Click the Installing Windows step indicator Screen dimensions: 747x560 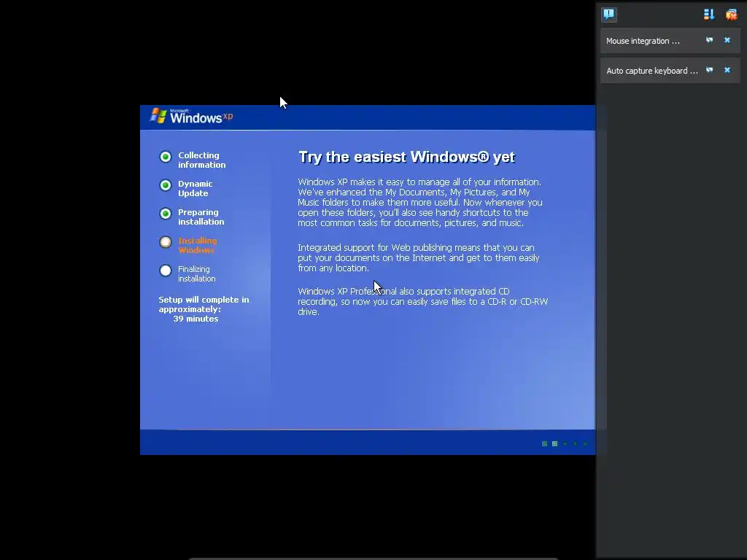pyautogui.click(x=166, y=242)
